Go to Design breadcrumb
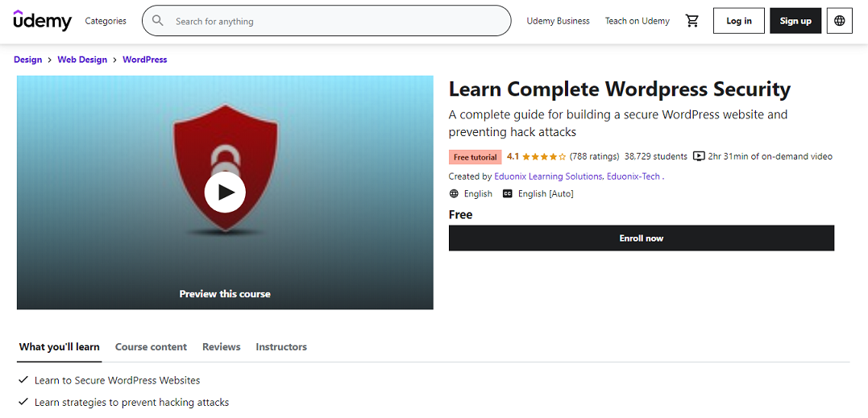This screenshot has width=868, height=418. [x=27, y=60]
